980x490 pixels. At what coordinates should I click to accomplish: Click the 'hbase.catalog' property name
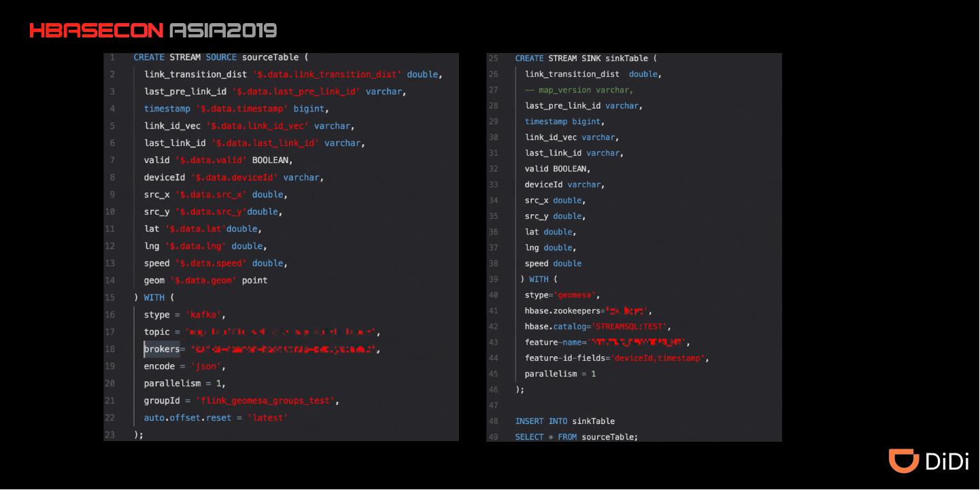pos(555,327)
